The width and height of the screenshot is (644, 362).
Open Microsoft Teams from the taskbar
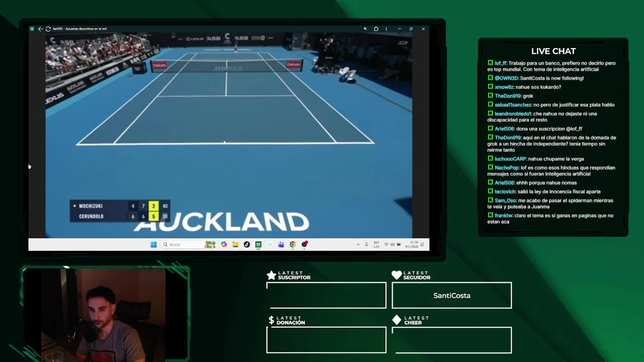(281, 244)
